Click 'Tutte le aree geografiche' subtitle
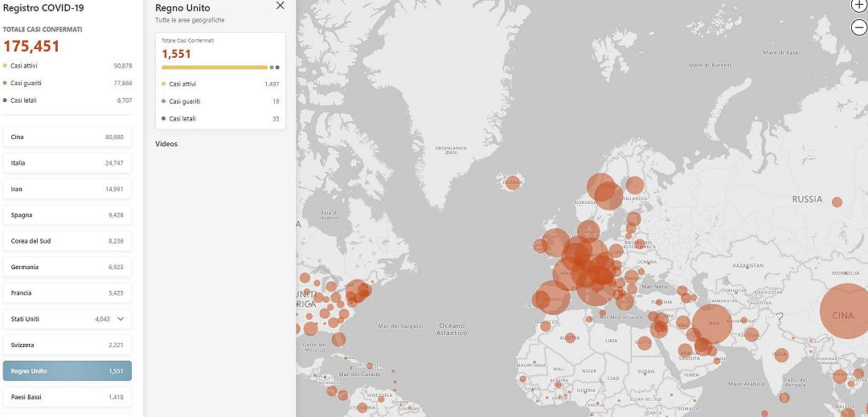Viewport: 868px width, 417px height. click(190, 20)
